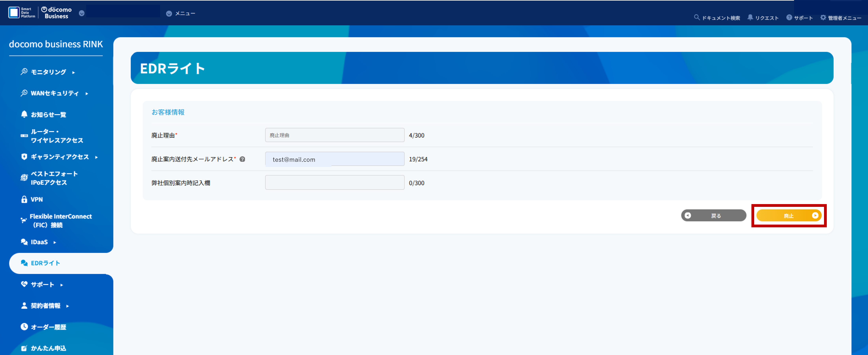Click the ドキュメント検索 magnifier icon
The image size is (868, 355).
pyautogui.click(x=697, y=18)
